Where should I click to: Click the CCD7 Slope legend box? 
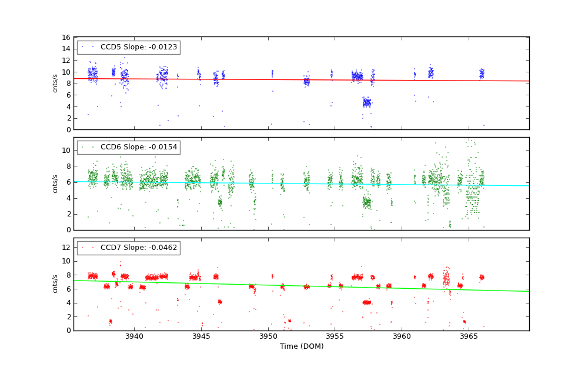[x=128, y=248]
